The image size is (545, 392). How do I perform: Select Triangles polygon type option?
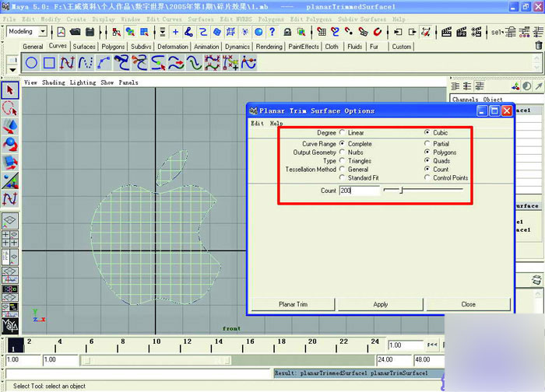343,161
